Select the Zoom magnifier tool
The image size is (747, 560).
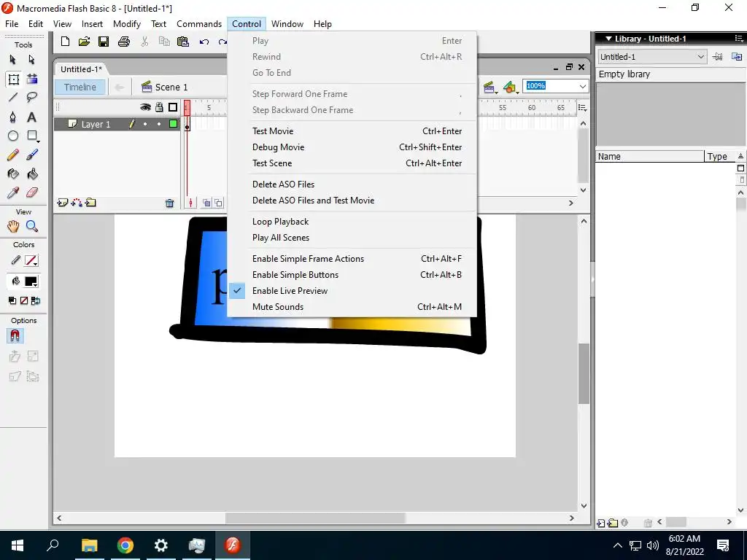point(32,226)
